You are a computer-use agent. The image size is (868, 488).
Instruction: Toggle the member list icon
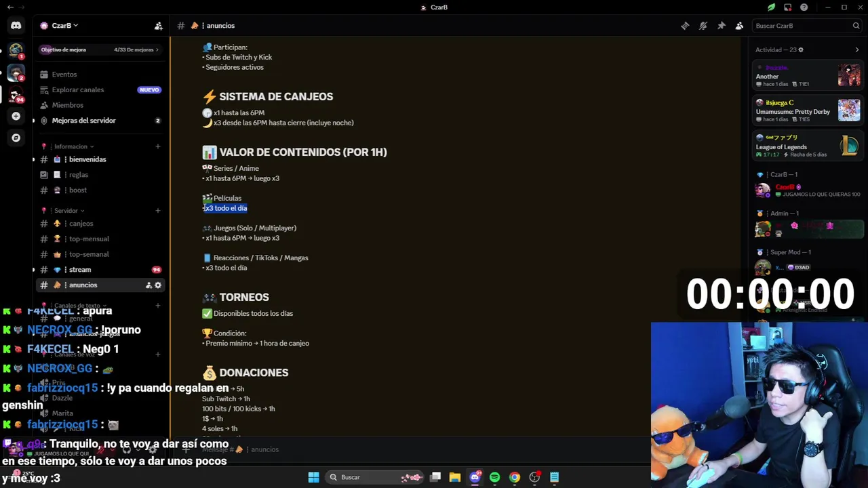pos(739,26)
